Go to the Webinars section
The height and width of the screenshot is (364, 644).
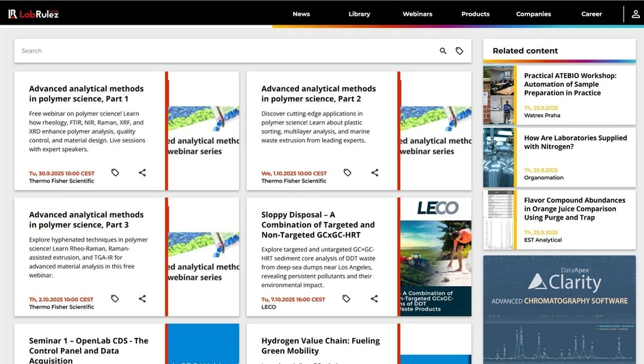417,14
